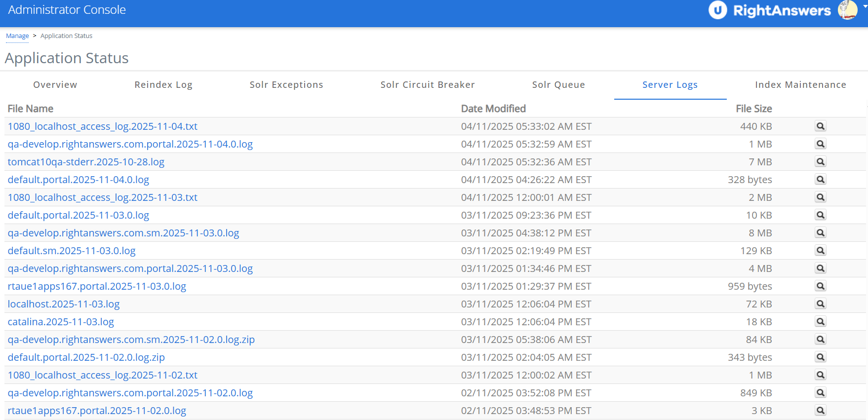Select the Index Maintenance tab
The width and height of the screenshot is (868, 420).
(x=800, y=85)
